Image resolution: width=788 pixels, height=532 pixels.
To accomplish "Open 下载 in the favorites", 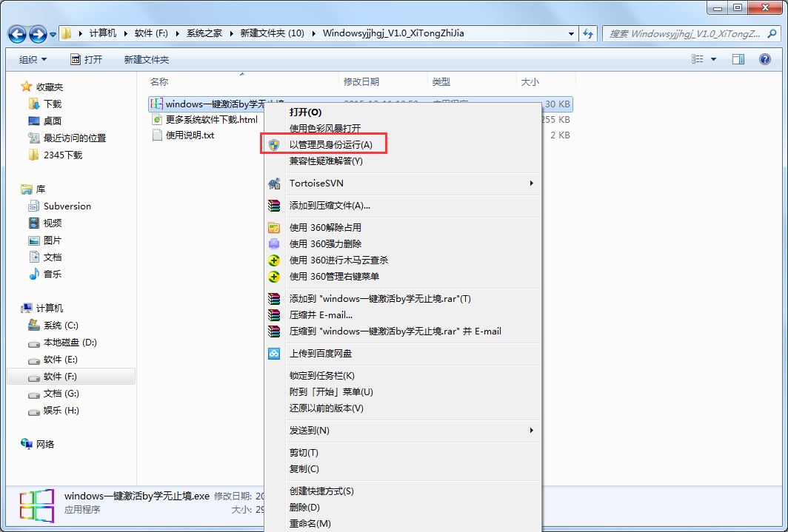I will [44, 104].
